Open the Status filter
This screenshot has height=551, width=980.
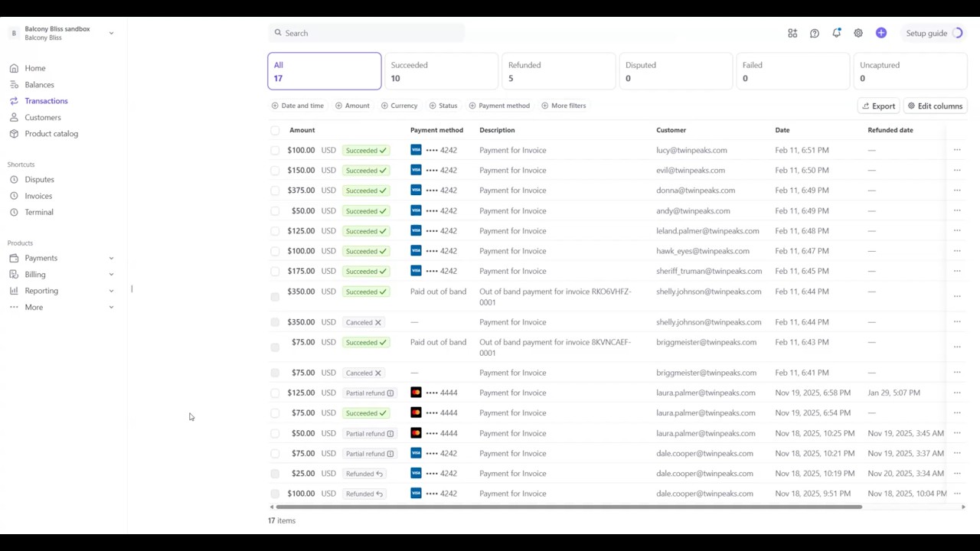click(443, 106)
